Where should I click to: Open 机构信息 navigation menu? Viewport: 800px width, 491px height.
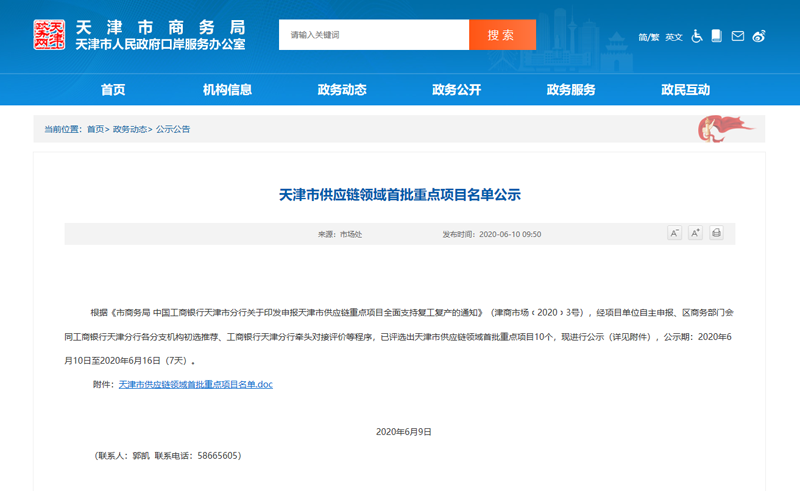[x=227, y=90]
